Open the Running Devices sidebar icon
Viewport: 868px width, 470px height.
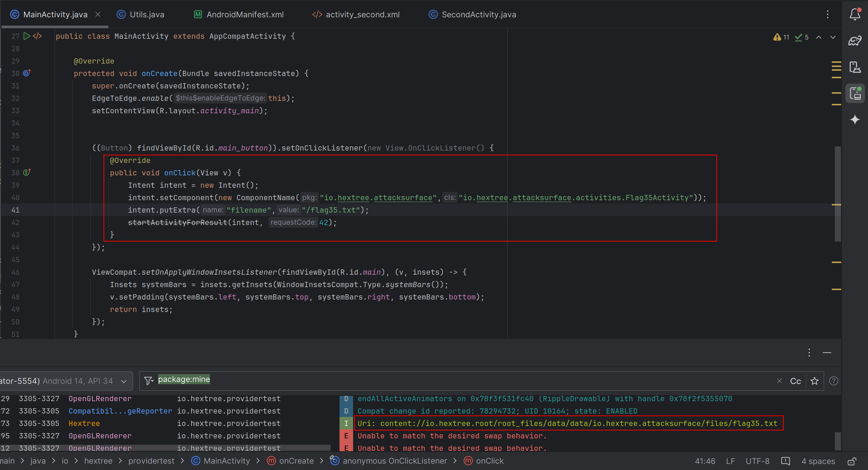click(855, 93)
